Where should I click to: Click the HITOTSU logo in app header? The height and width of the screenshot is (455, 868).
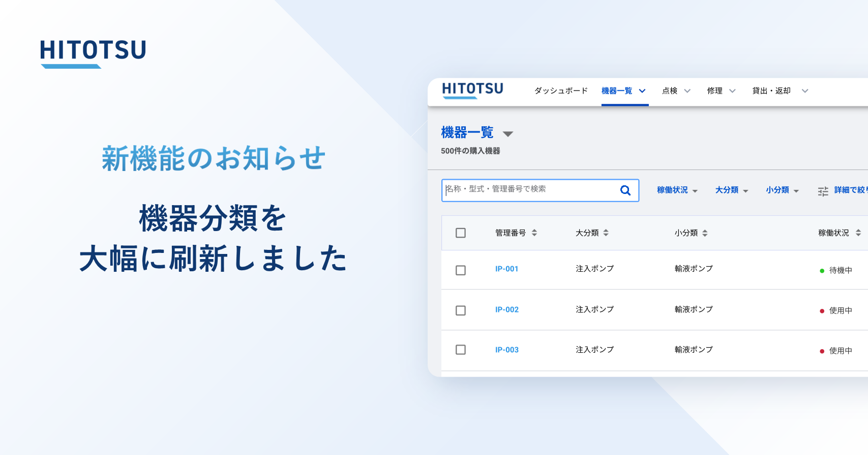coord(473,90)
